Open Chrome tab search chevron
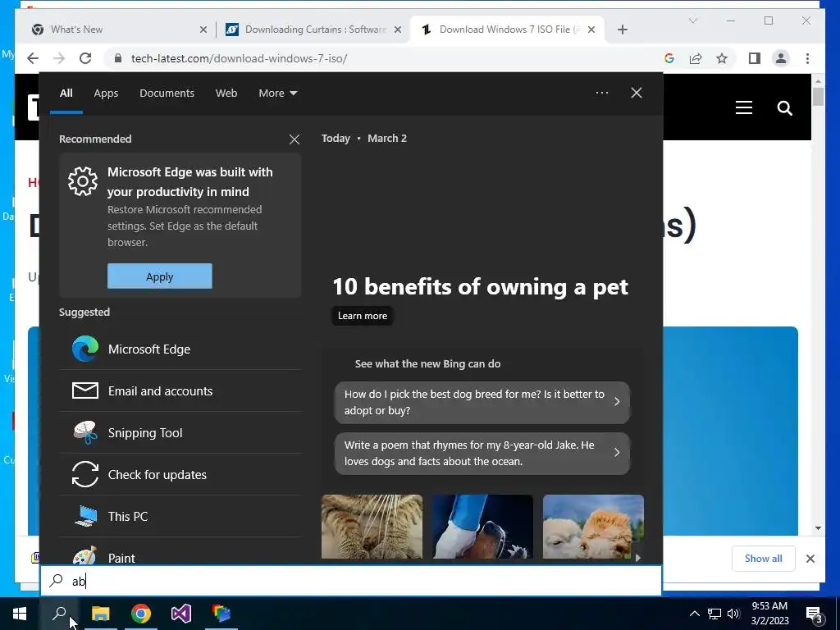The width and height of the screenshot is (840, 630). [692, 21]
